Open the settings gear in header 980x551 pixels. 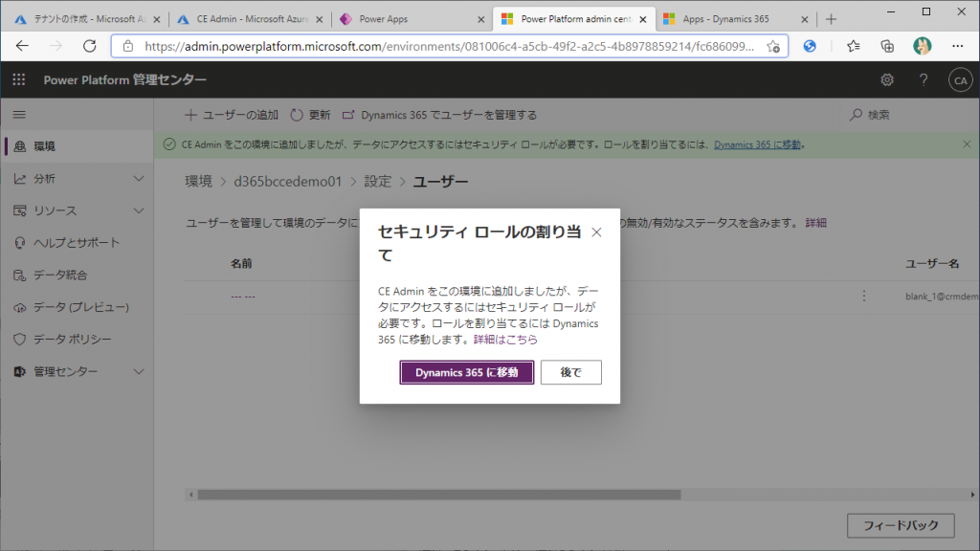pos(887,80)
